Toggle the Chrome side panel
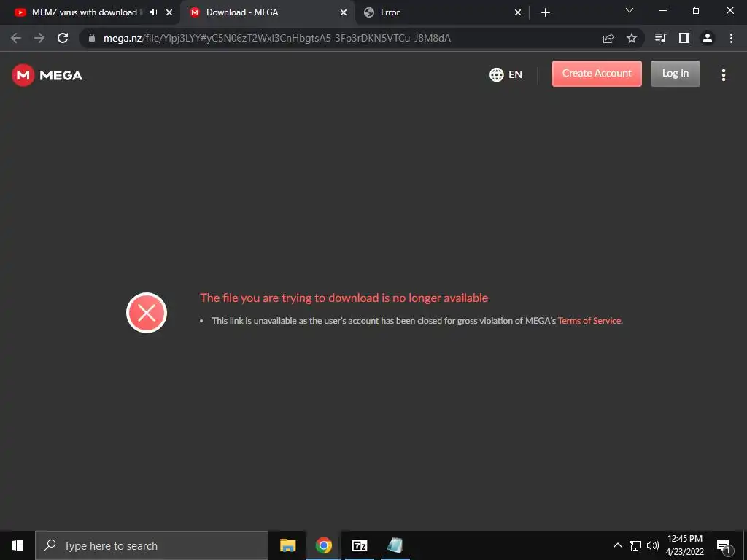Screen dimensions: 747x560 tap(684, 38)
